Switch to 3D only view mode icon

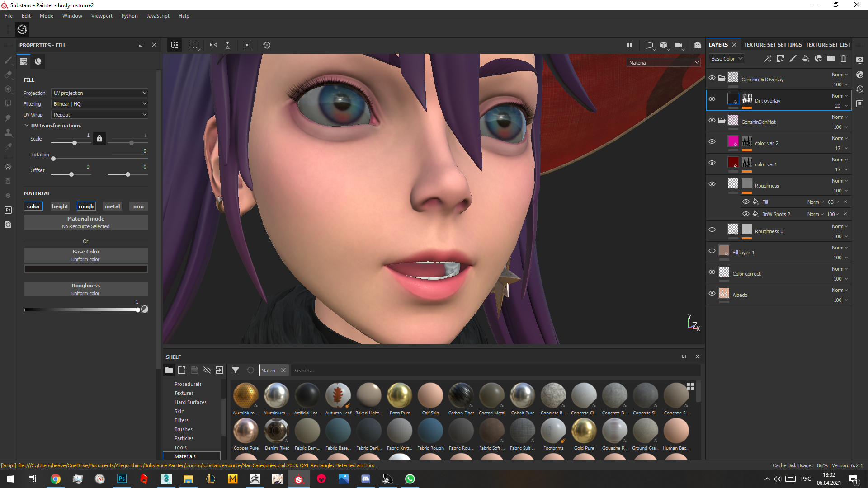[664, 45]
